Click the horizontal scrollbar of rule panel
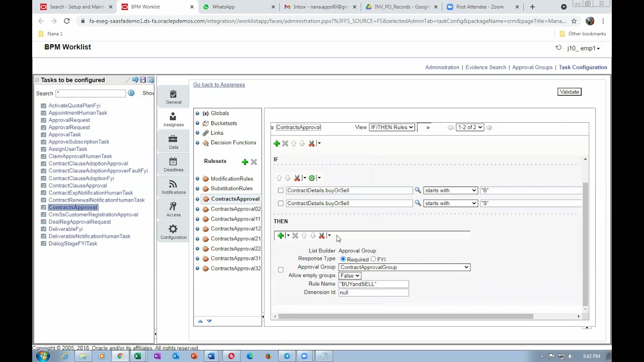Viewport: 644px width, 362px height. click(x=406, y=316)
